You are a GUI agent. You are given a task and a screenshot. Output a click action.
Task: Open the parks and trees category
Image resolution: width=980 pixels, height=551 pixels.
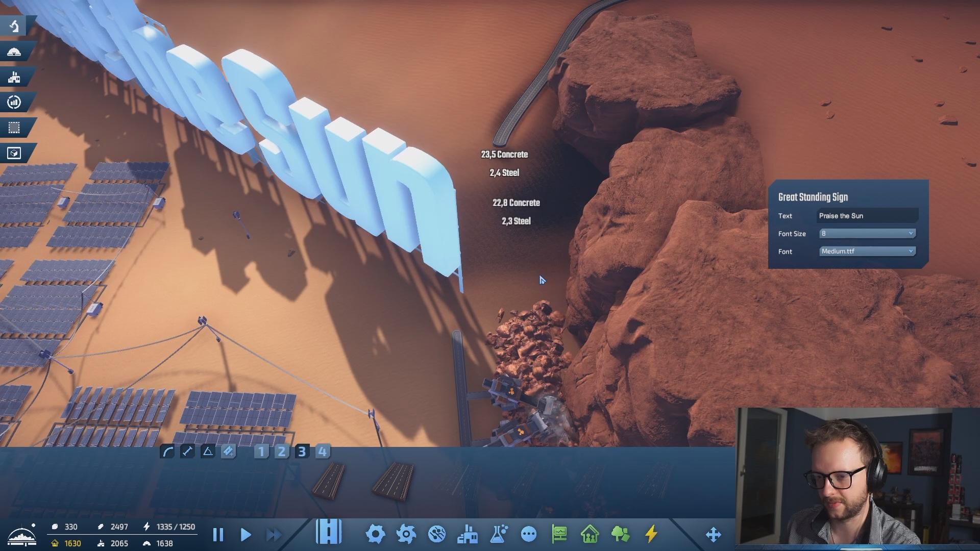pos(620,534)
